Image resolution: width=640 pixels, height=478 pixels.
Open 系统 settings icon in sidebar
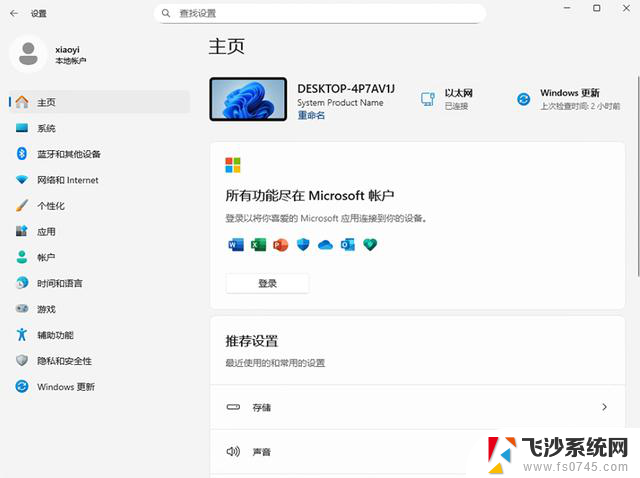tap(22, 128)
